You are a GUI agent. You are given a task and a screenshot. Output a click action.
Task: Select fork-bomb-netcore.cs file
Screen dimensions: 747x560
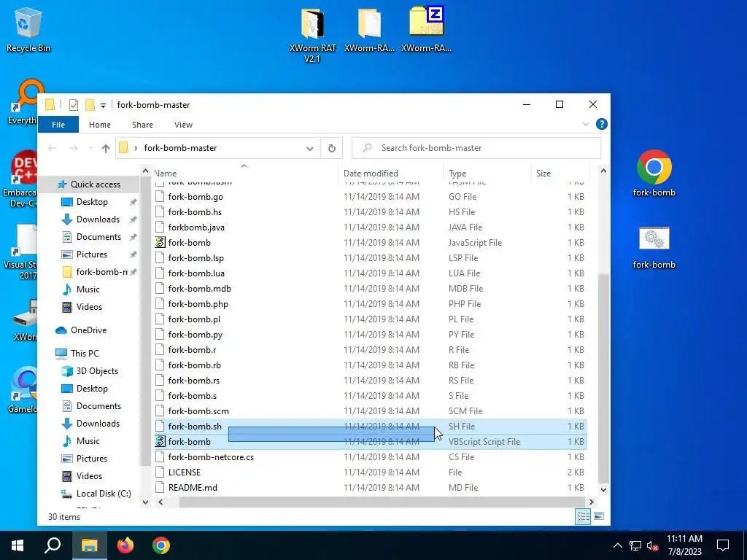pyautogui.click(x=370, y=456)
